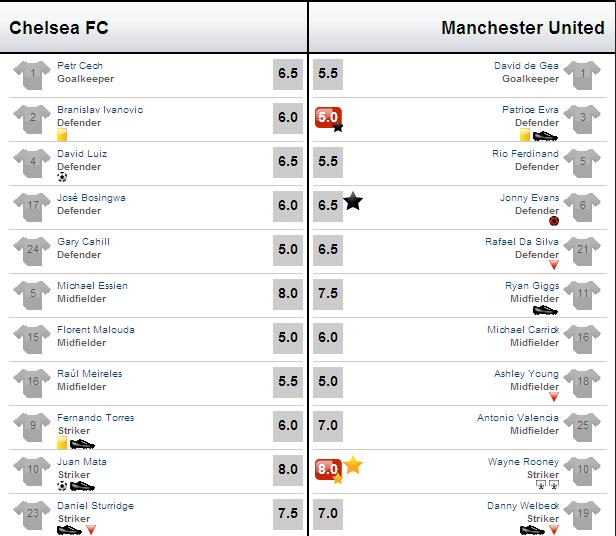616x536 pixels.
Task: Open David de Gea's player link
Action: (x=526, y=66)
